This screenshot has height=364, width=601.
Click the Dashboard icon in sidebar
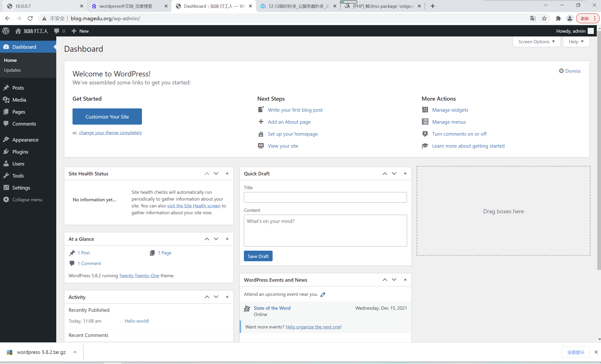6,47
